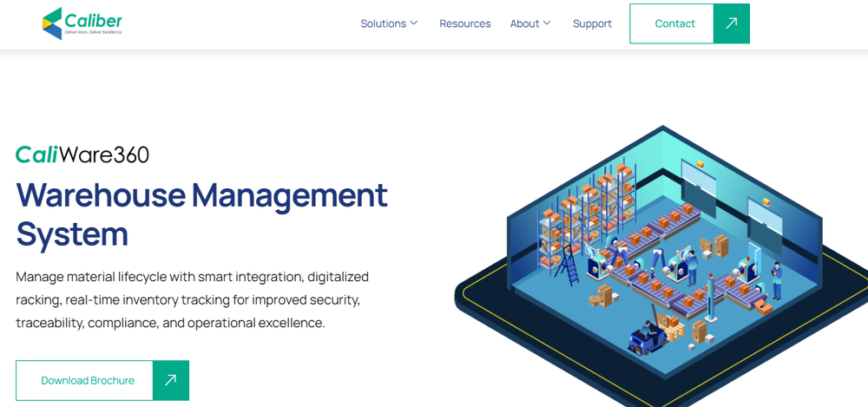This screenshot has width=868, height=407.
Task: Click the isometric warehouse illustration
Action: pos(661,266)
